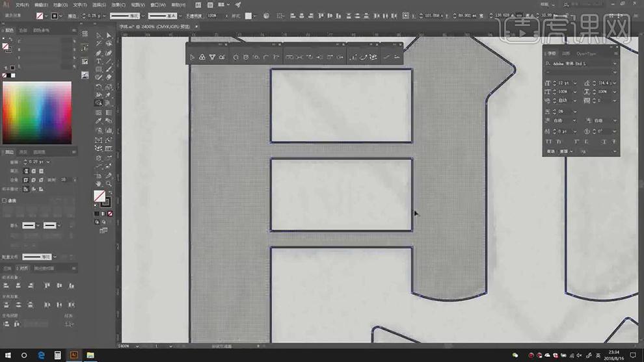Select the Gradient tool
Image resolution: width=644 pixels, height=362 pixels.
tap(109, 112)
